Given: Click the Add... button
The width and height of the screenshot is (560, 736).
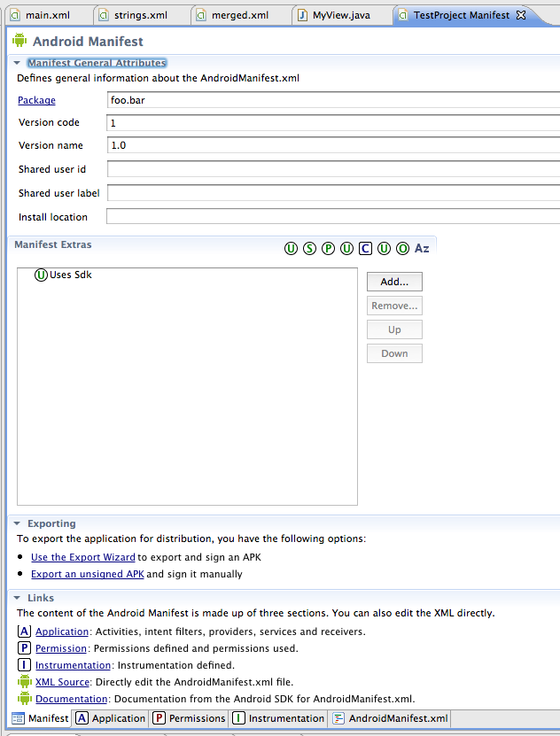Looking at the screenshot, I should (394, 282).
